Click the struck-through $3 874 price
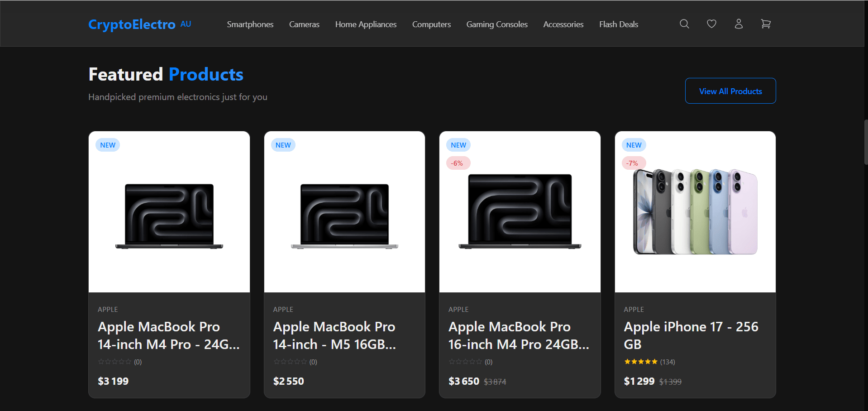The image size is (868, 411). [x=495, y=382]
